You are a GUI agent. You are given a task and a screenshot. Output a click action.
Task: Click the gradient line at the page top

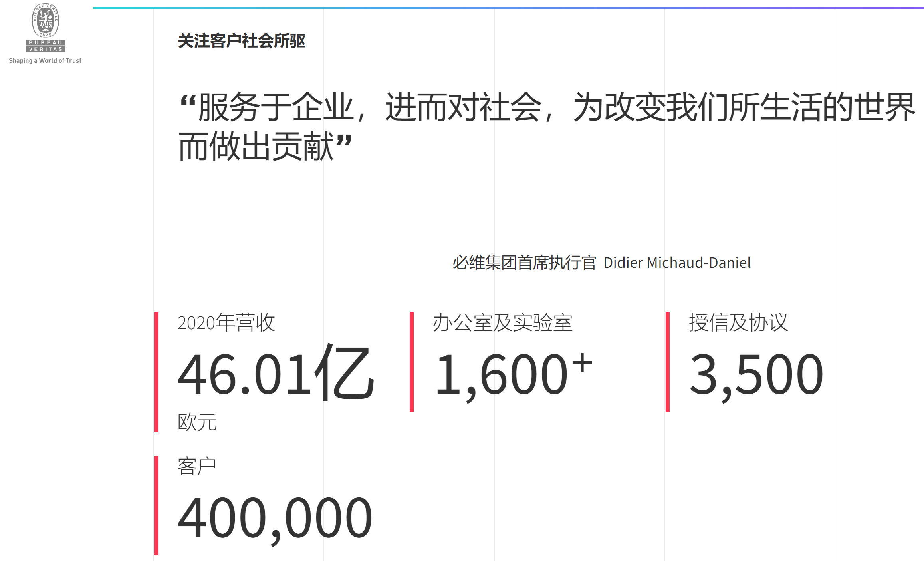(507, 8)
